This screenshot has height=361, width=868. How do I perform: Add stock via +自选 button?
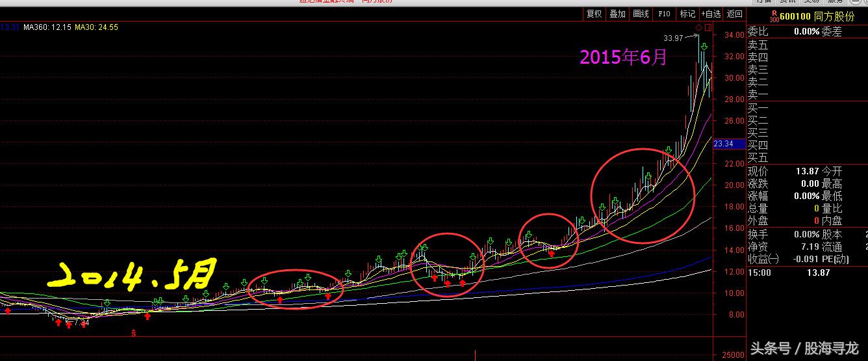click(711, 14)
